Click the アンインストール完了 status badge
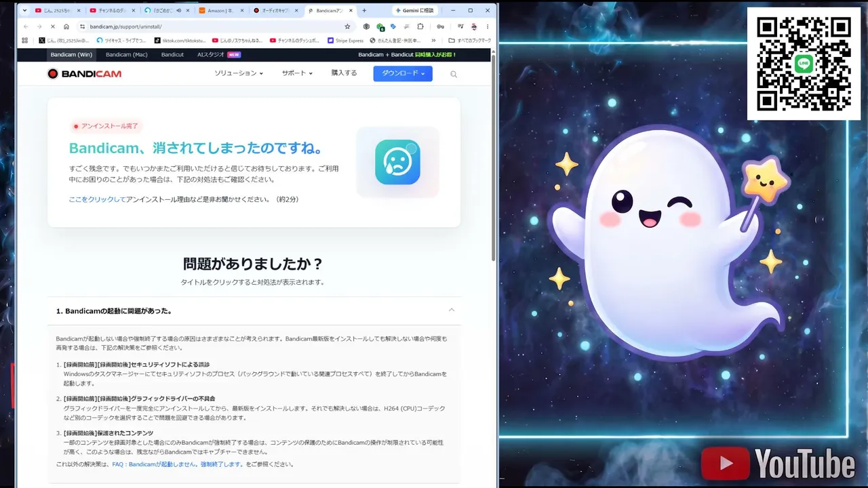The width and height of the screenshot is (868, 488). 105,126
